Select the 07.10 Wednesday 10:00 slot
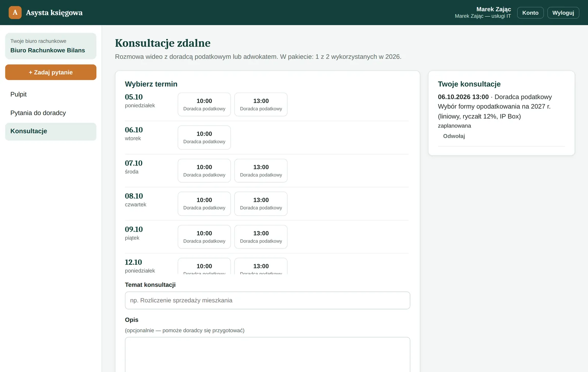The width and height of the screenshot is (588, 372). pyautogui.click(x=204, y=171)
